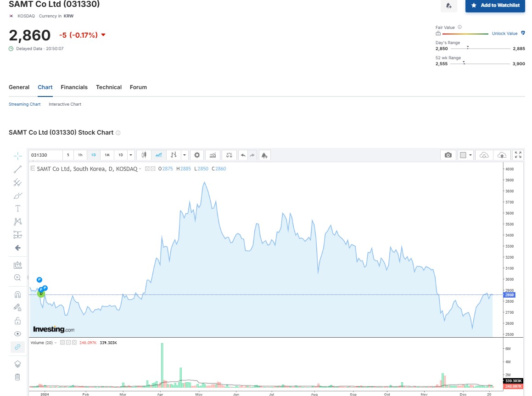Open chart settings gear
Image resolution: width=532 pixels, height=396 pixels.
click(197, 155)
